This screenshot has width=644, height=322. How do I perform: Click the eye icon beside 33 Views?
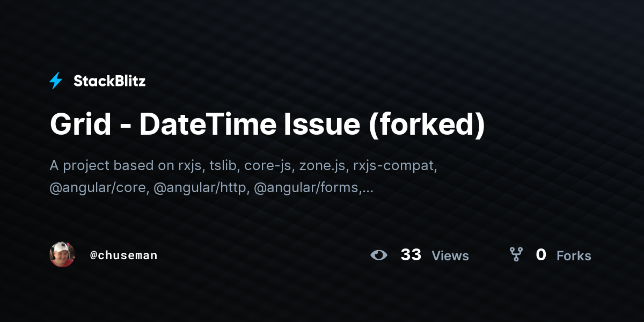[x=379, y=255]
